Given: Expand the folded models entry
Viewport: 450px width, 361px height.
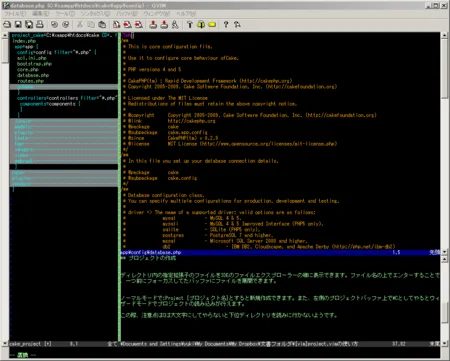Looking at the screenshot, I should click(x=64, y=127).
